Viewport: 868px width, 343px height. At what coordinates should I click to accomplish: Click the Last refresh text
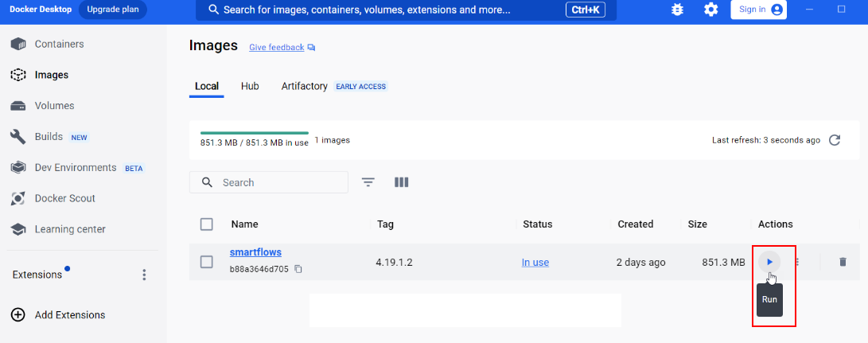pyautogui.click(x=766, y=140)
